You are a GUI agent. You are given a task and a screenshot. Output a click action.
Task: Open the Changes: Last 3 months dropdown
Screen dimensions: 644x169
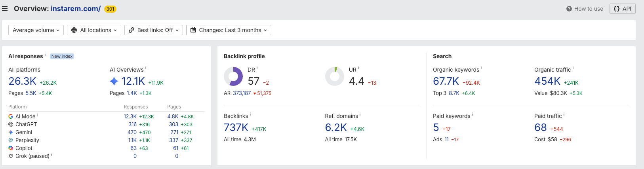[x=229, y=30]
